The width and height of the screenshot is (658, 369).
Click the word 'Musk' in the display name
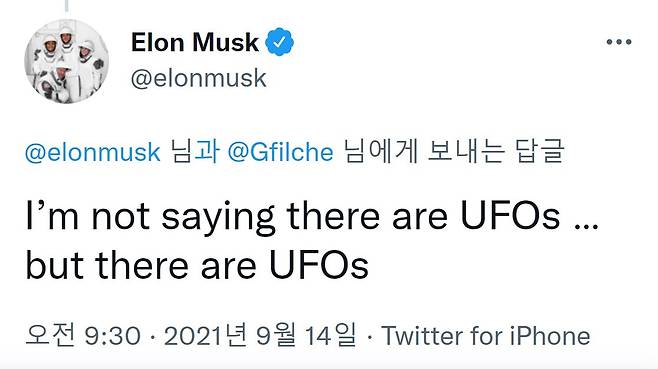tap(225, 42)
